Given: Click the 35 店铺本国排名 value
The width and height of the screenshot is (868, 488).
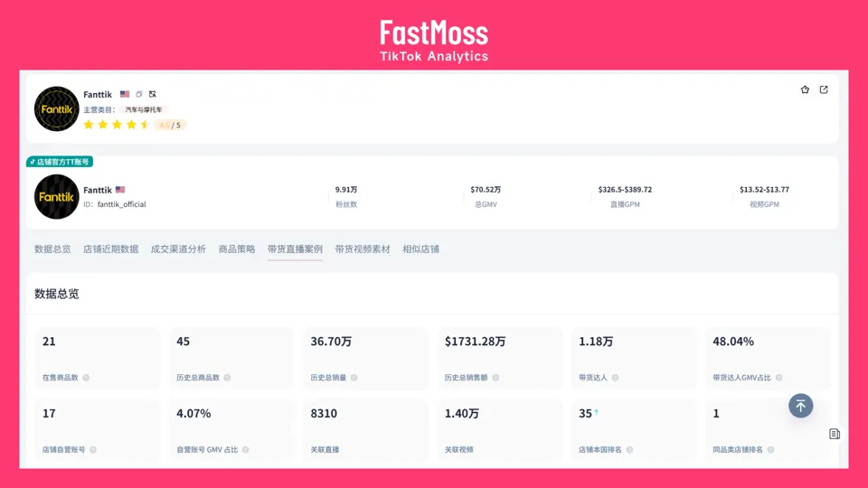Looking at the screenshot, I should click(585, 413).
